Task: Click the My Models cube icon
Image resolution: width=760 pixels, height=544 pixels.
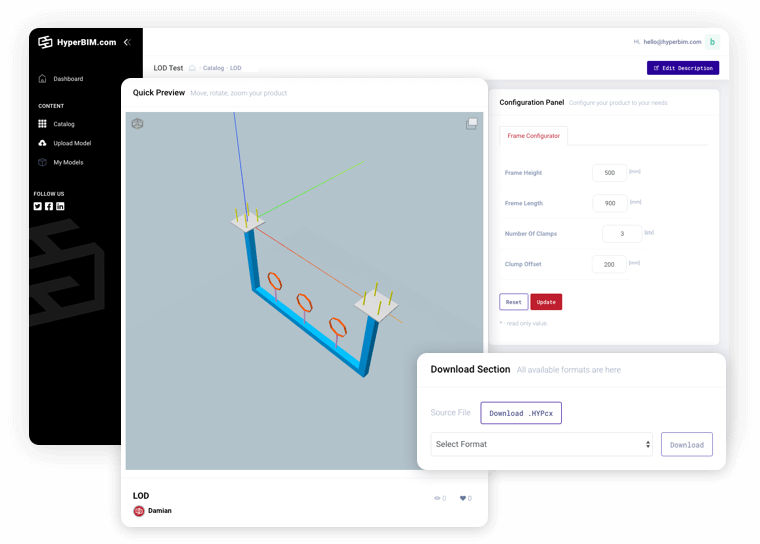Action: click(x=43, y=162)
